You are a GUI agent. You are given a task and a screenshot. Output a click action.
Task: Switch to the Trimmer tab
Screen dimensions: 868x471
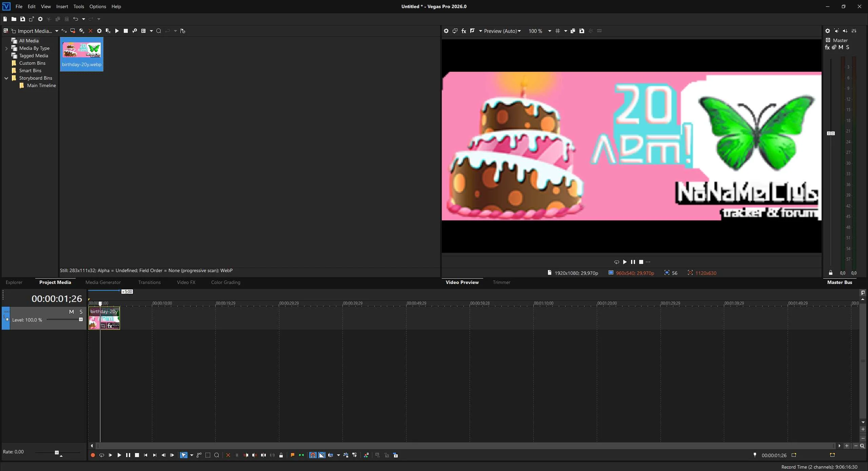pos(501,282)
